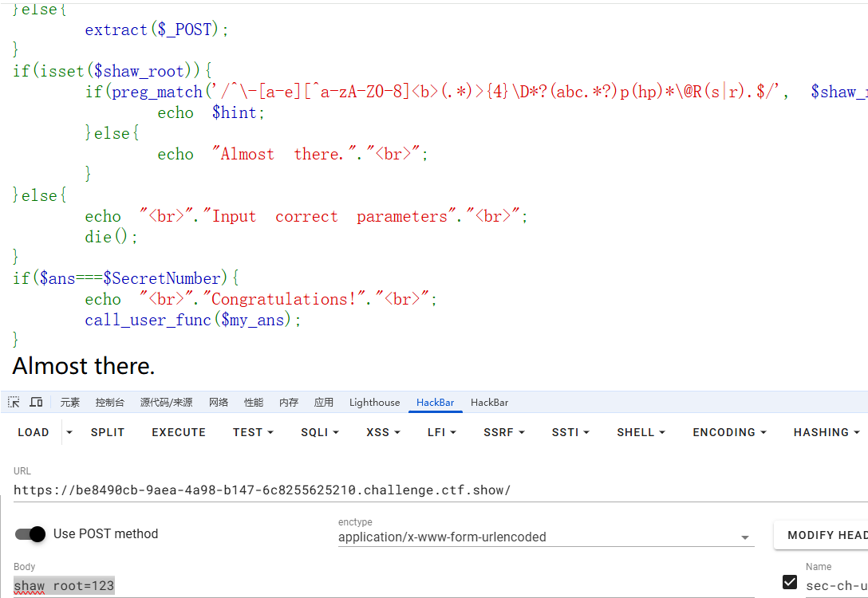Expand the SQLI menu
Viewport: 868px width, 598px height.
click(319, 432)
